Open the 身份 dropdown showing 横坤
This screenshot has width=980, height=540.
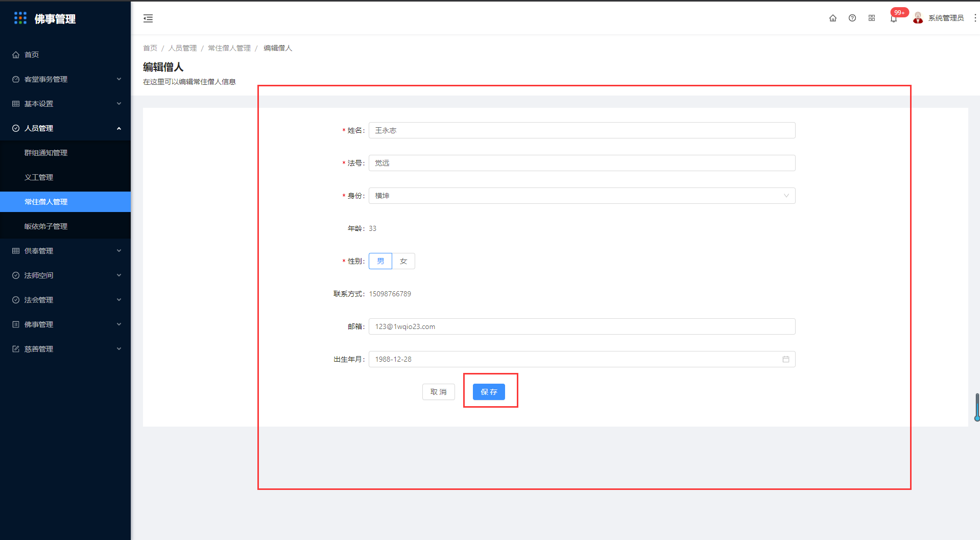coord(582,196)
